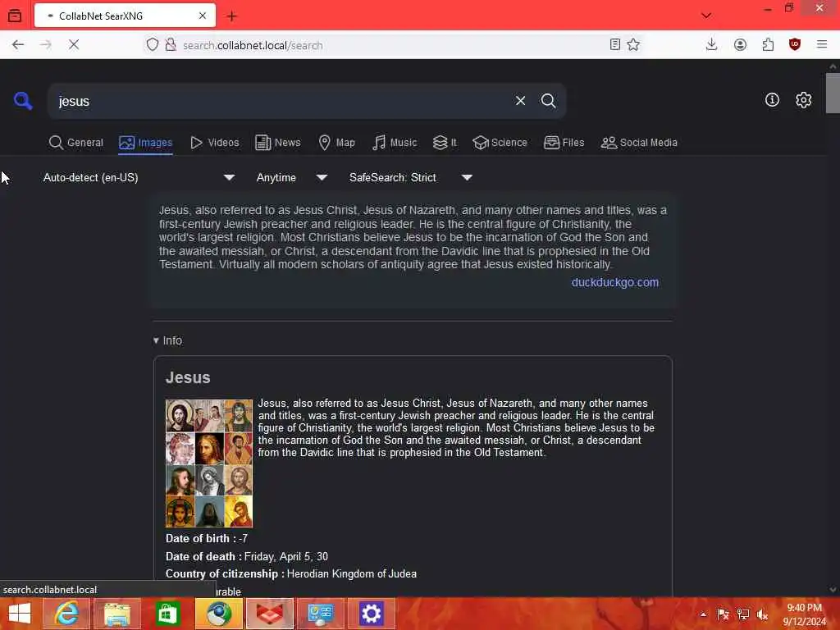
Task: Open the It category tab
Action: (x=445, y=143)
